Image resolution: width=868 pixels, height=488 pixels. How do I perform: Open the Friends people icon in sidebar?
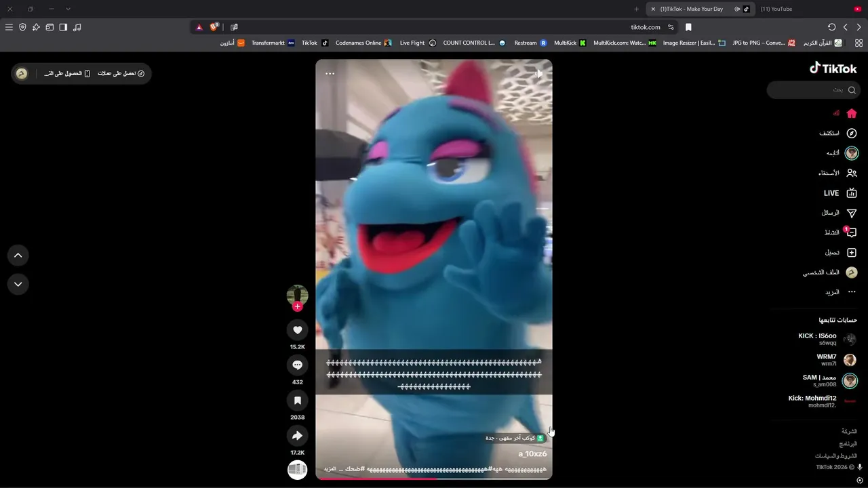pos(852,173)
